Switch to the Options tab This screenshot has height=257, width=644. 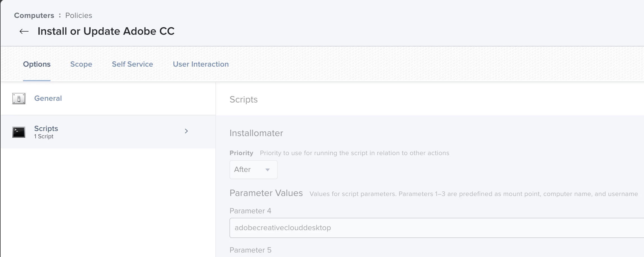[x=37, y=64]
